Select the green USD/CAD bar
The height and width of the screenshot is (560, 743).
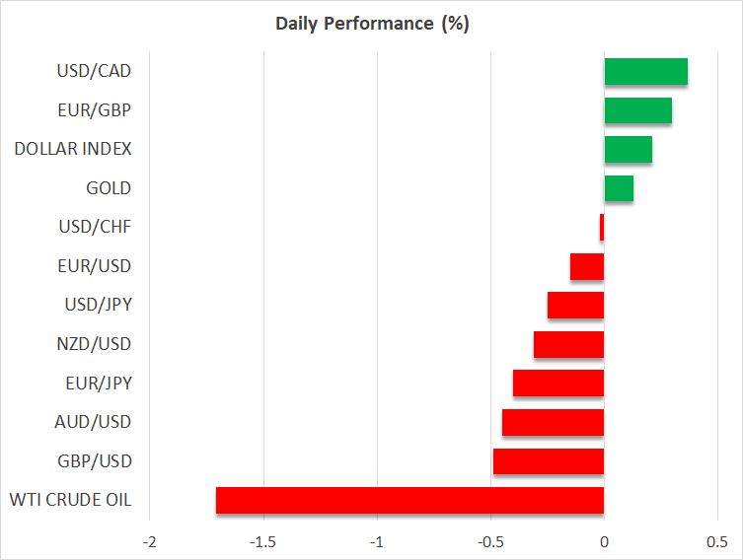point(645,71)
